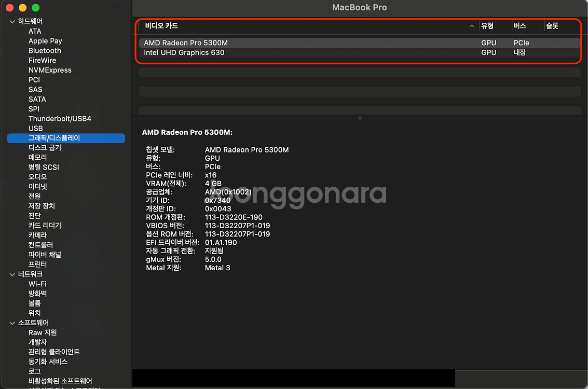Image resolution: width=588 pixels, height=389 pixels.
Task: Click the ROM 개정판 value 113-D3220E-190
Action: (x=234, y=217)
